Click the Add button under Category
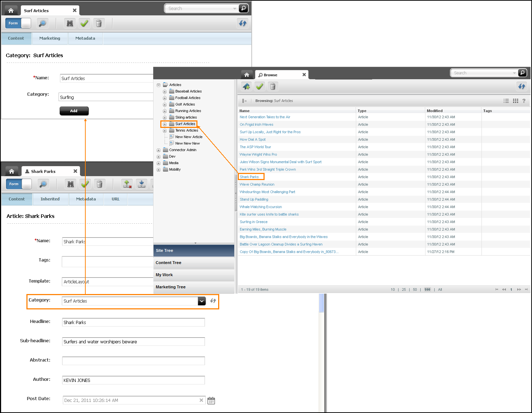 74,111
